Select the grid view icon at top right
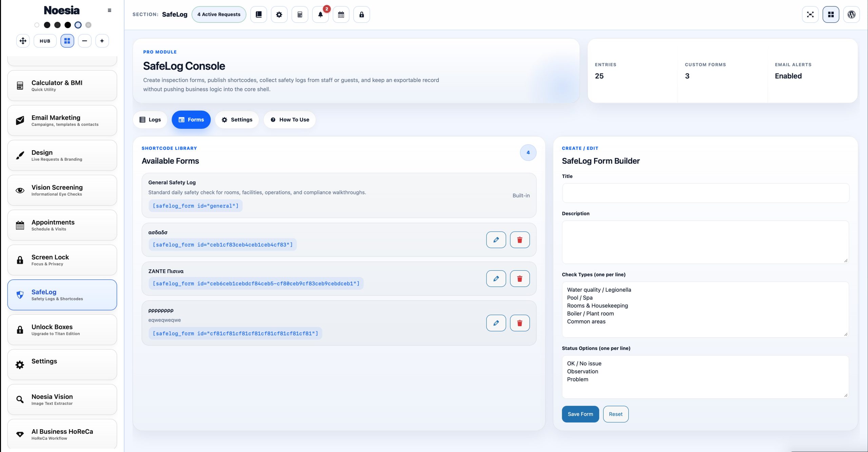Image resolution: width=868 pixels, height=452 pixels. pyautogui.click(x=831, y=15)
